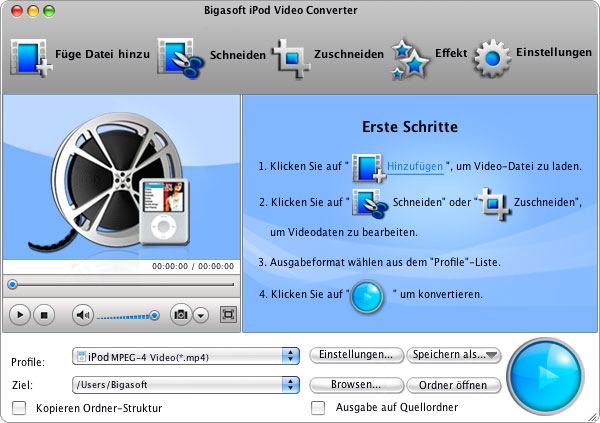Toggle full screen preview icon

(228, 315)
